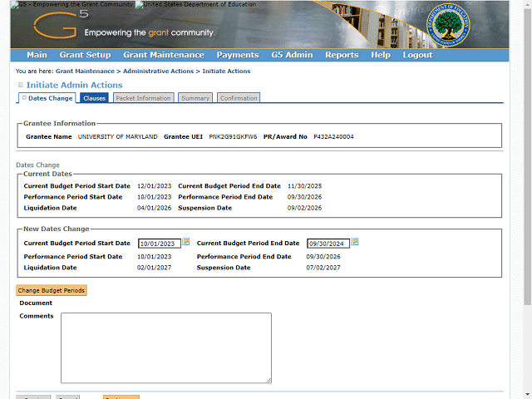The image size is (532, 399).
Task: Switch to the Confirmation tab
Action: tap(239, 98)
